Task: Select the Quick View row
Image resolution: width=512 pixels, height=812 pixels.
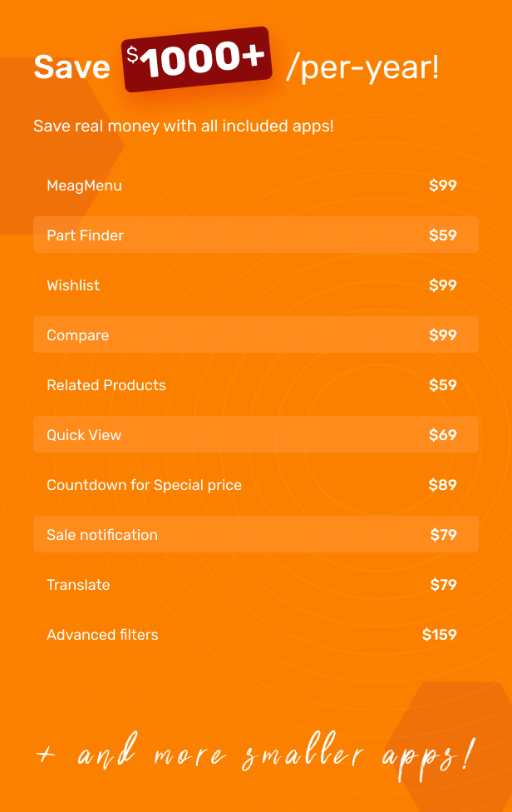Action: pos(256,434)
